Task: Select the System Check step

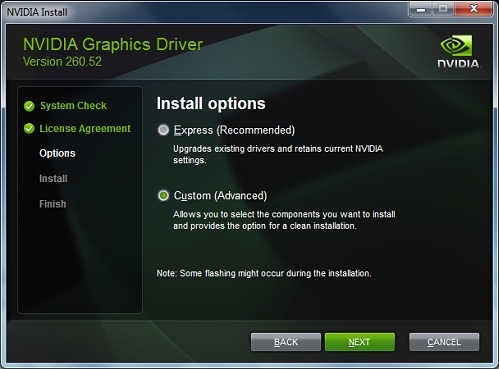Action: tap(73, 106)
